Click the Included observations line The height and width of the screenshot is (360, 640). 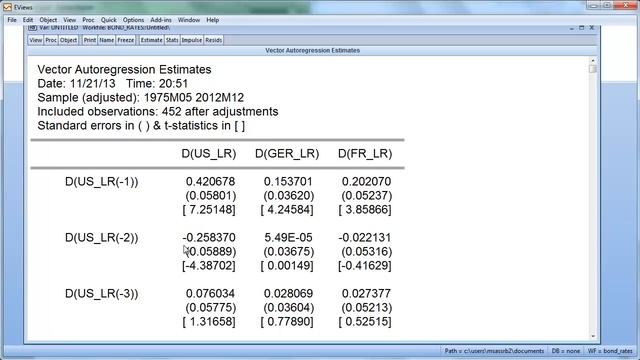point(158,112)
